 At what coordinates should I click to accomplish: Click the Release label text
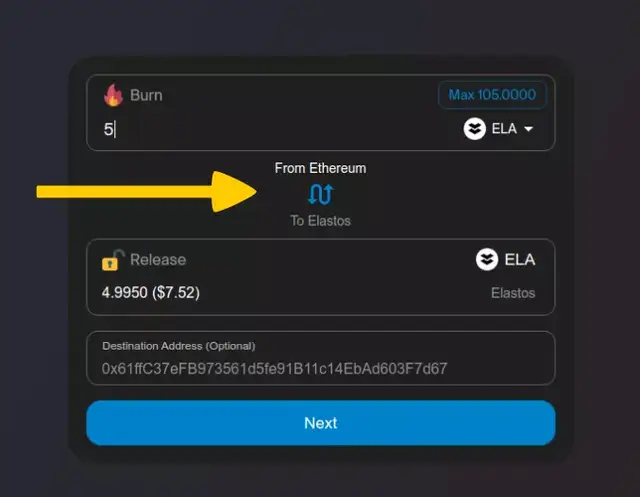pyautogui.click(x=158, y=260)
